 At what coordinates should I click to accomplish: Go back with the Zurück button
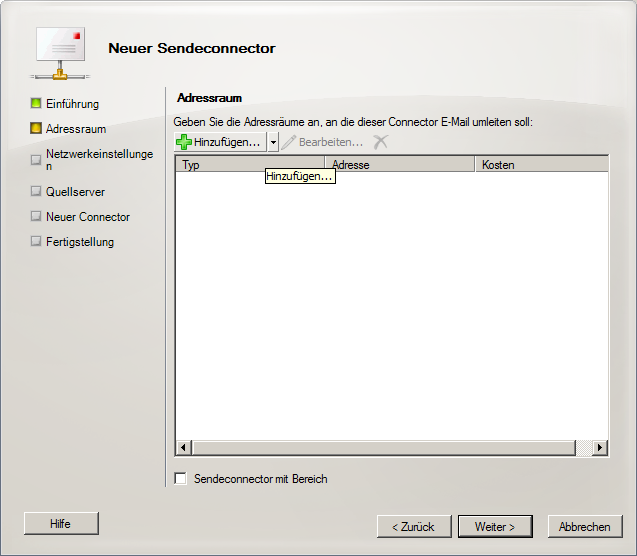click(414, 527)
